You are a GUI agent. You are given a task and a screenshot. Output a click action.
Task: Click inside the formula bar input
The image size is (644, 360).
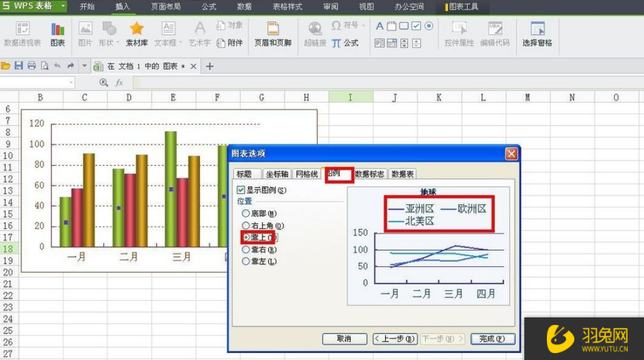[x=388, y=83]
